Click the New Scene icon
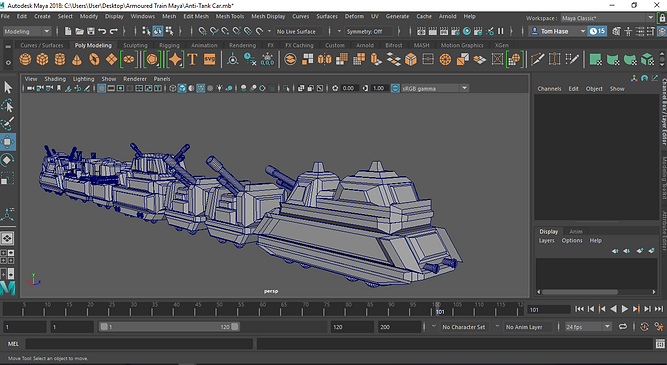The height and width of the screenshot is (365, 667). click(68, 31)
